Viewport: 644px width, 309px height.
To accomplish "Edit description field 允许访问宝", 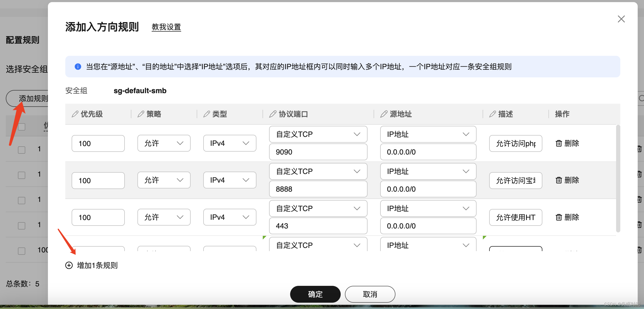I will click(x=516, y=181).
